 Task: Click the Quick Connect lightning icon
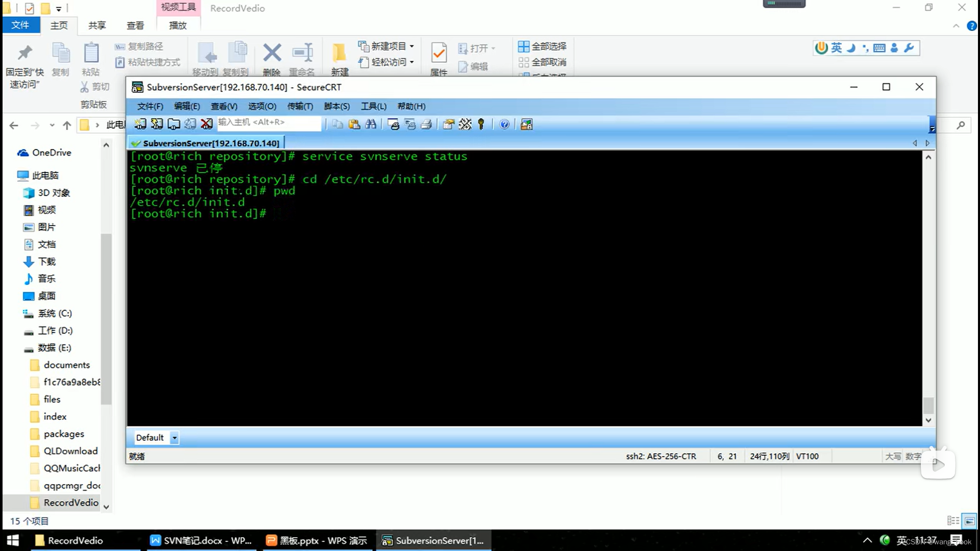(x=157, y=124)
